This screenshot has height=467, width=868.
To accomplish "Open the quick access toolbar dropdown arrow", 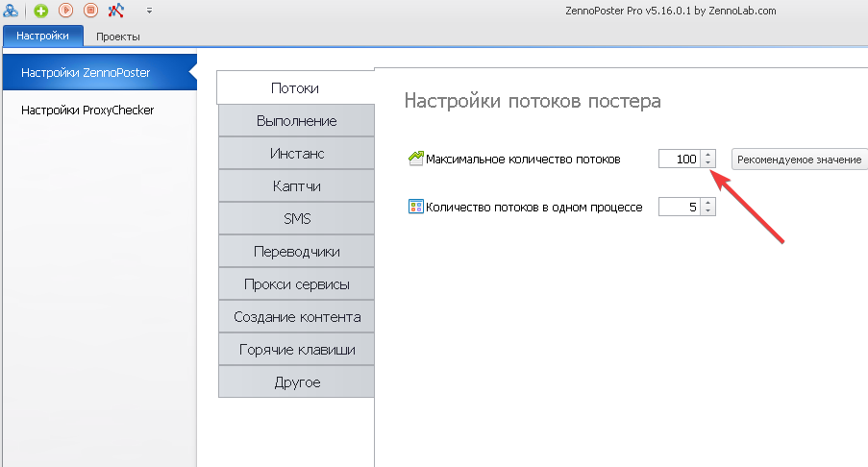I will tap(149, 11).
